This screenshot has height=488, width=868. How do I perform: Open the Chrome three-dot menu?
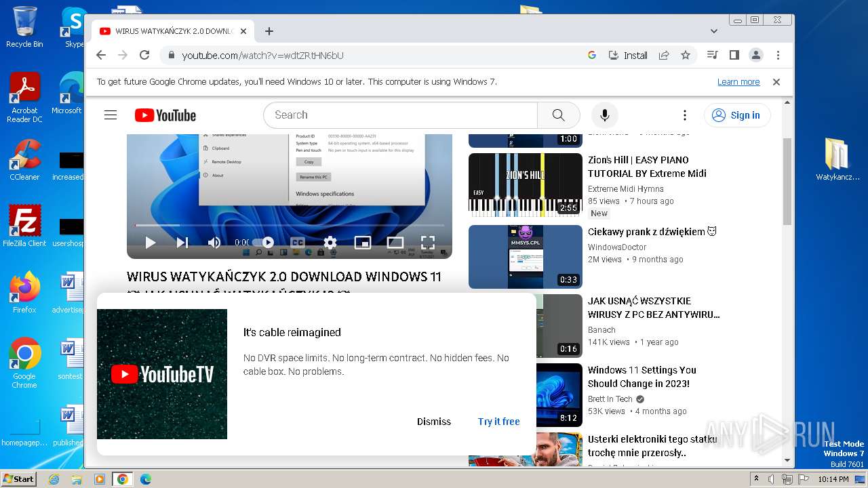pyautogui.click(x=778, y=56)
